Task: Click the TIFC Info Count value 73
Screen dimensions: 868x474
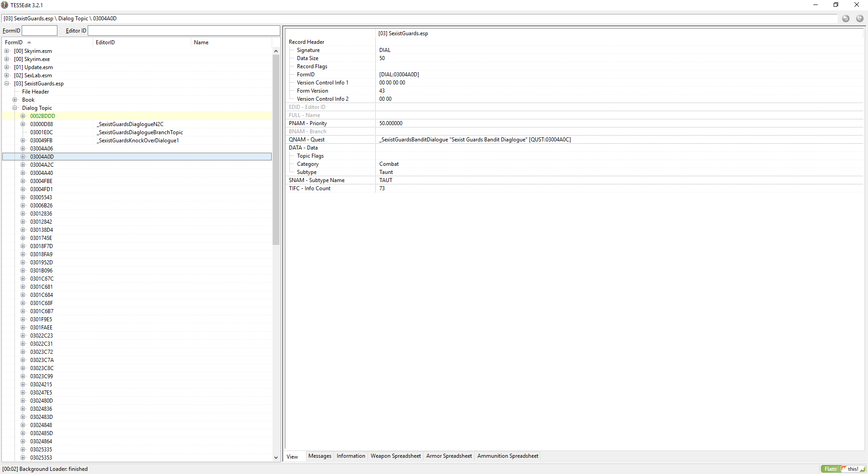Action: pos(382,188)
